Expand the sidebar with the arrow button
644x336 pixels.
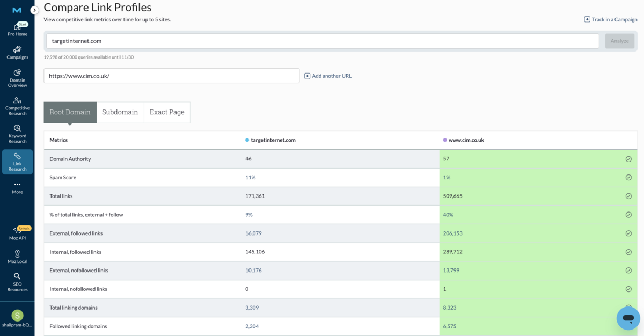(34, 10)
